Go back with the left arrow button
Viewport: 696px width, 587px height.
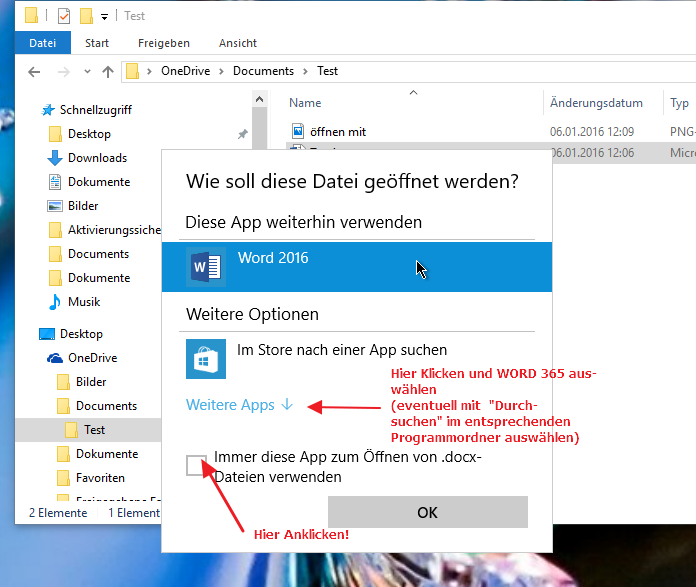[34, 72]
